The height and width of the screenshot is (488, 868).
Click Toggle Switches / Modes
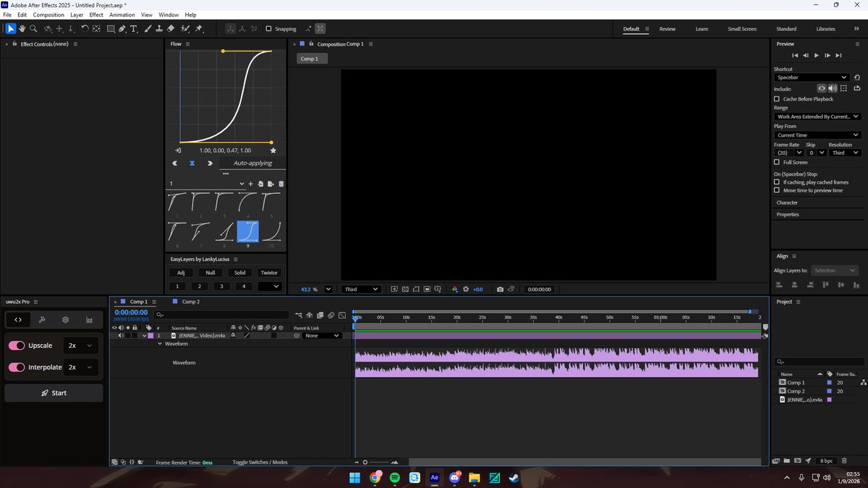pyautogui.click(x=260, y=462)
